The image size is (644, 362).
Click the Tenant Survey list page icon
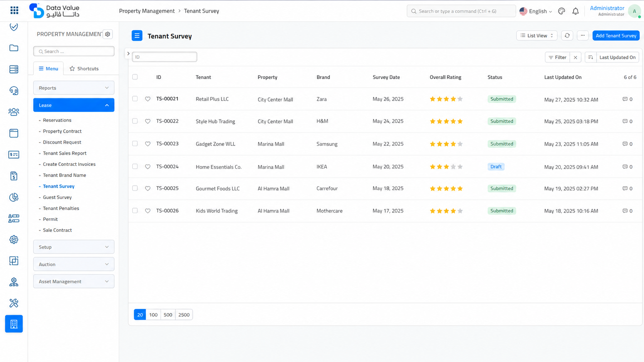(x=137, y=36)
